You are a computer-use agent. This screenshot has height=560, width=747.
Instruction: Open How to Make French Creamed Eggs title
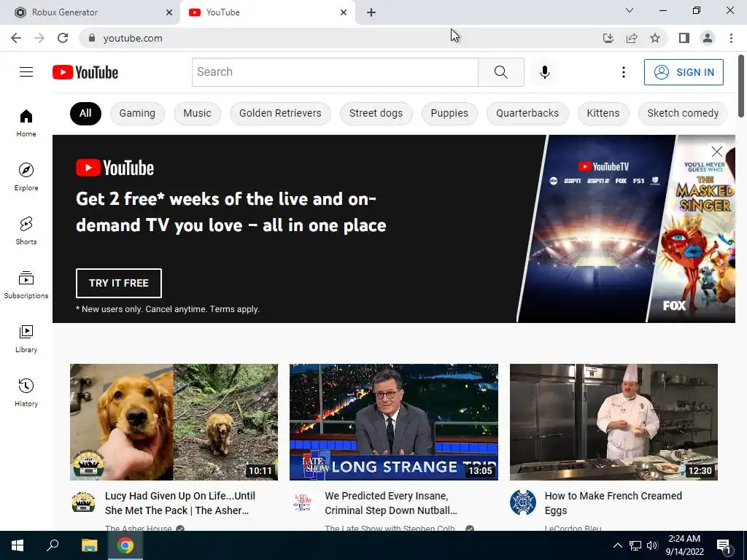click(x=613, y=503)
